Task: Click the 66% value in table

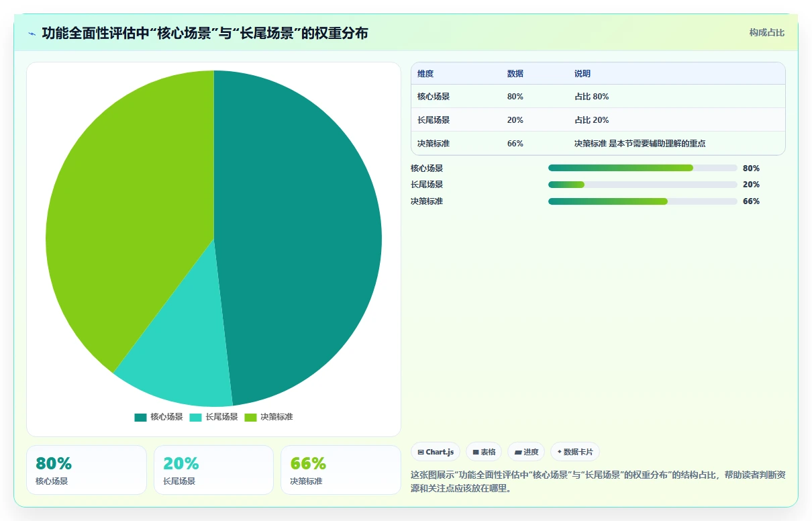Action: coord(515,144)
